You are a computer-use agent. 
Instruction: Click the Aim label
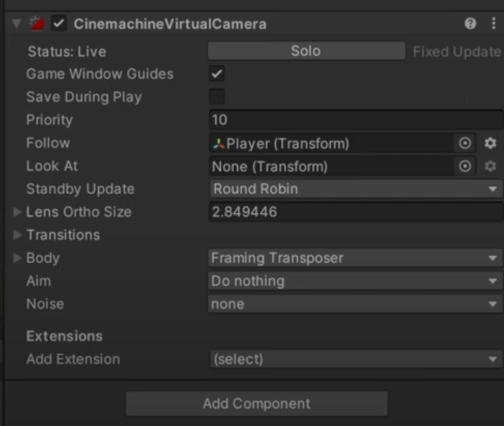38,281
